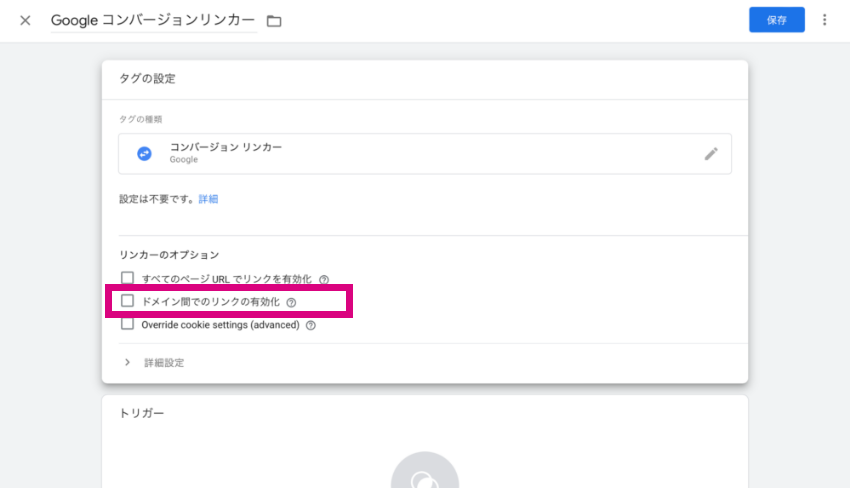Viewport: 850px width, 488px height.
Task: Click the blue Conversion Linker tag icon
Action: (x=144, y=153)
